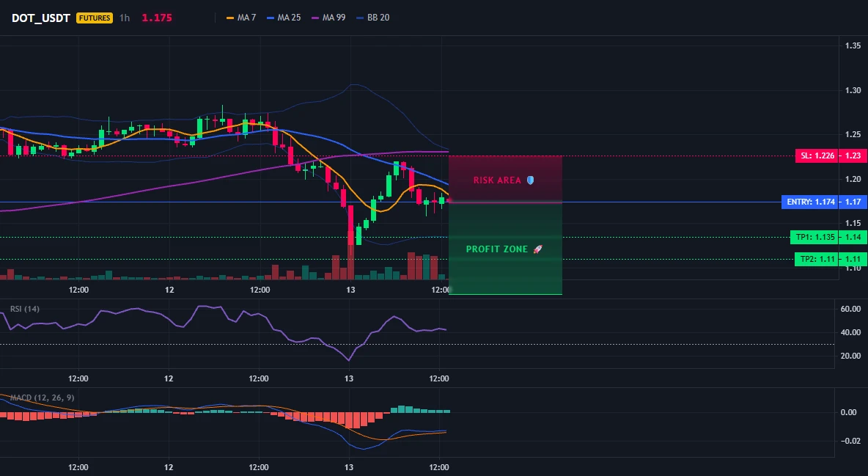
Task: Click the 1.30 level on price axis
Action: point(853,90)
